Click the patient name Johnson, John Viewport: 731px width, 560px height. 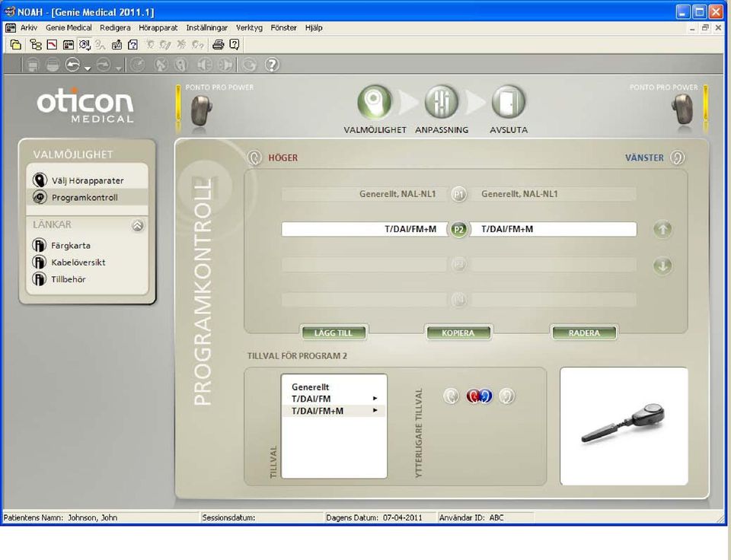(x=92, y=517)
